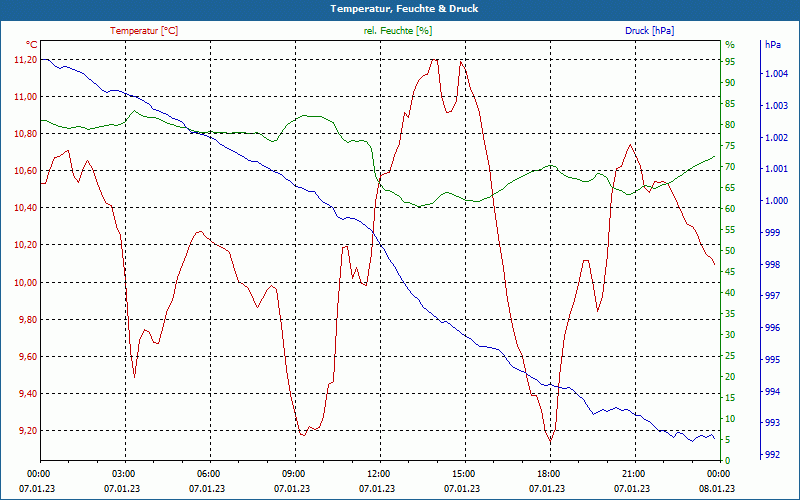Screen dimensions: 800x500
Task: Click the 1.001 pressure axis value
Action: [x=777, y=169]
